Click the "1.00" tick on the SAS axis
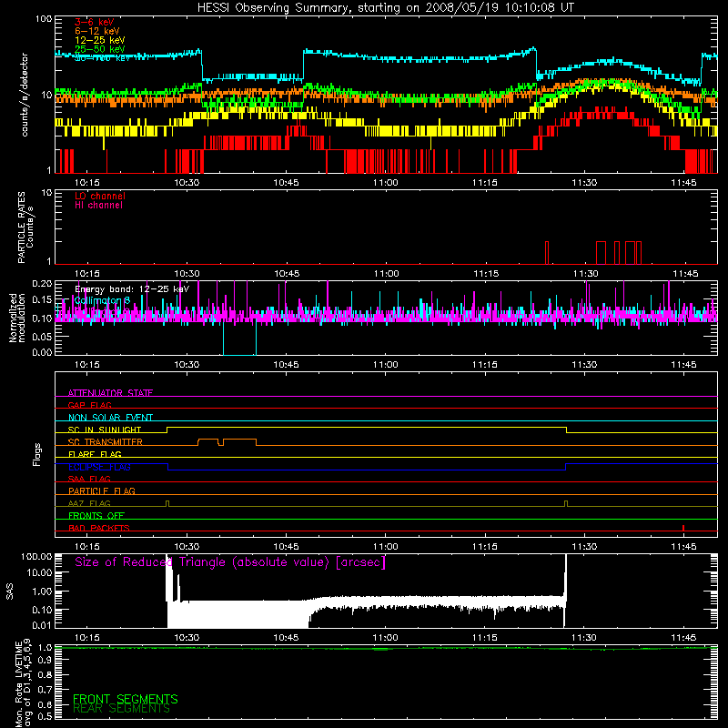 tap(42, 591)
